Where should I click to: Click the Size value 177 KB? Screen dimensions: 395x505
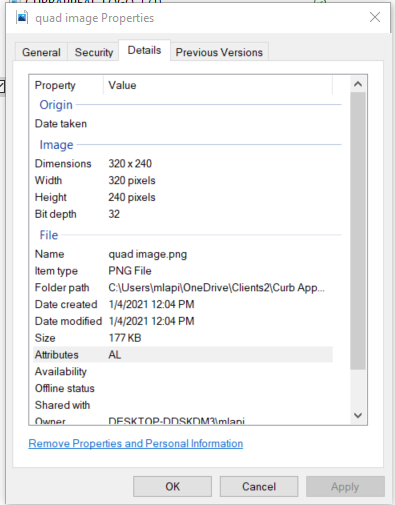(125, 338)
